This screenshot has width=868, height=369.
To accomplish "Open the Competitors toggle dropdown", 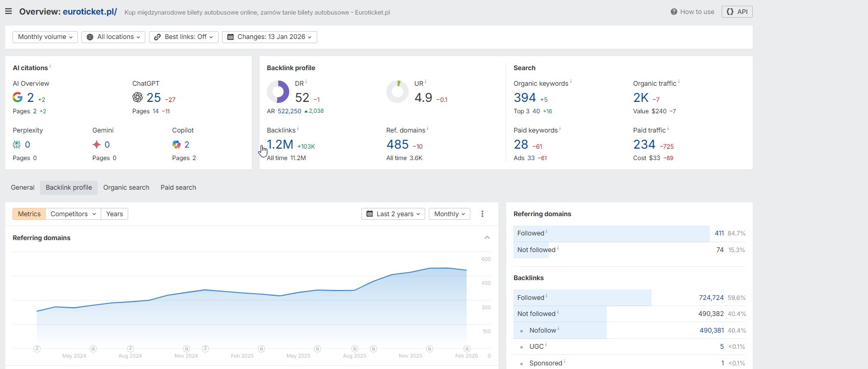I will [x=73, y=214].
